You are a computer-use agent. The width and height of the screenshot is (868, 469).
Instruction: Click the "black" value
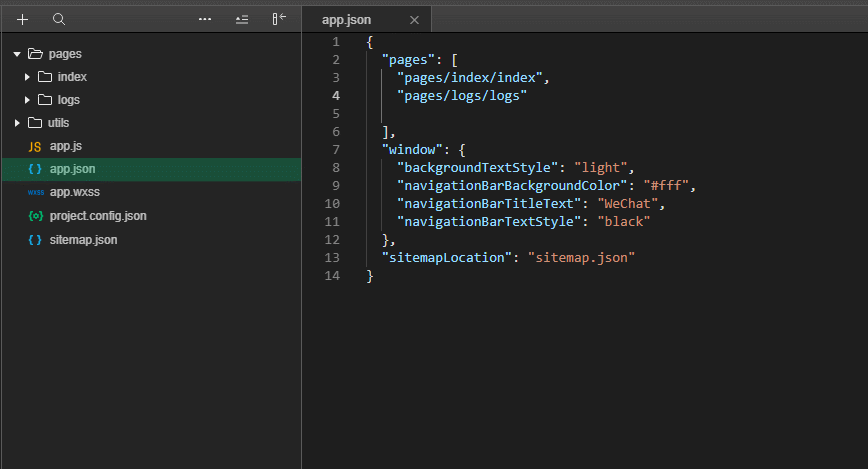[624, 221]
